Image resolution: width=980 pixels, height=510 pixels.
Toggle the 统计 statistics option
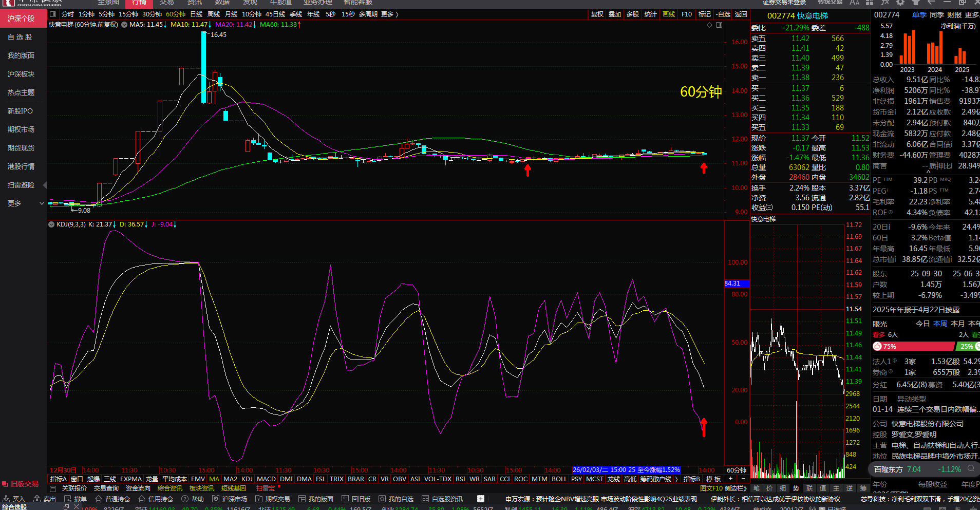[x=651, y=14]
